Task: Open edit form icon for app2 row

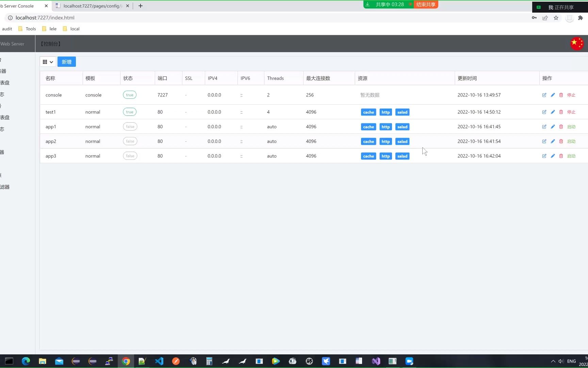Action: click(544, 141)
